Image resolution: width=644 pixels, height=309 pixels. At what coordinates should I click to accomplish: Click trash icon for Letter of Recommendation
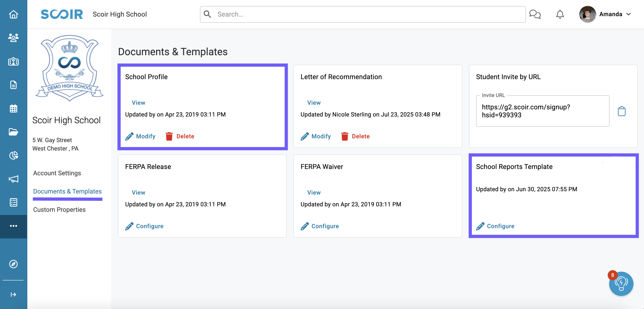344,136
